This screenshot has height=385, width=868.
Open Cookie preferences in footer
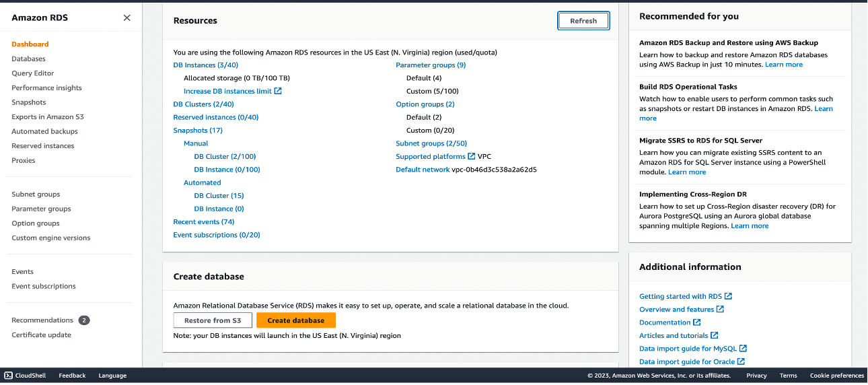tap(837, 376)
